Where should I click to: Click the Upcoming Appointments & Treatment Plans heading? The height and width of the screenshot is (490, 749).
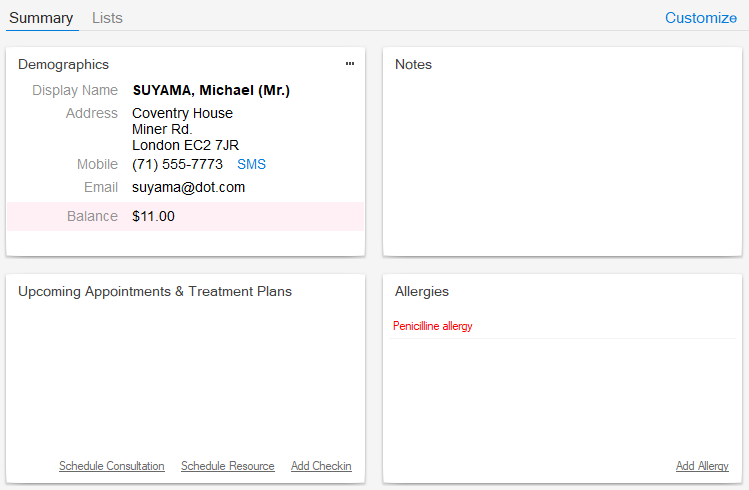coord(155,291)
